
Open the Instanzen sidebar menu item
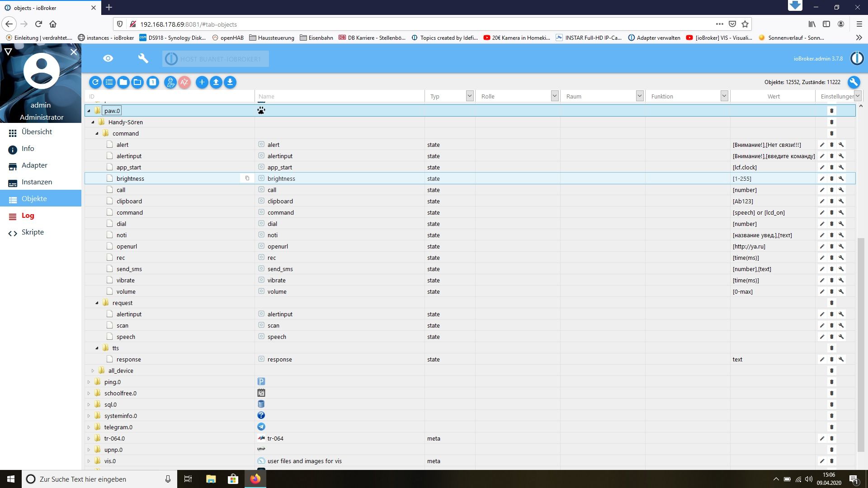tap(37, 182)
